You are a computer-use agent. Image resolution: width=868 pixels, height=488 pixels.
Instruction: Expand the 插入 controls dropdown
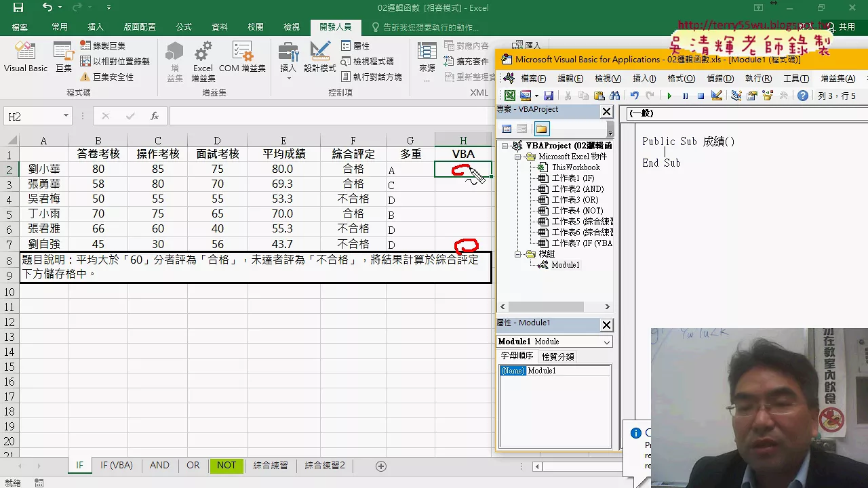tap(288, 61)
